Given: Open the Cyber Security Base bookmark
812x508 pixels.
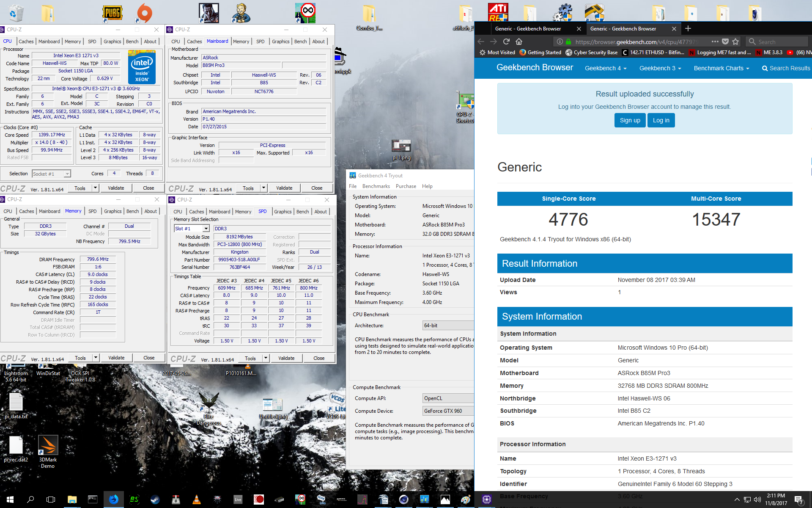Looking at the screenshot, I should coord(591,52).
